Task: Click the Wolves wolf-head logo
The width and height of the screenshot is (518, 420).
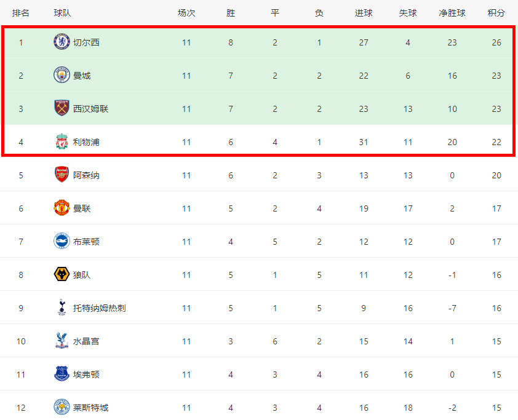Action: 62,274
